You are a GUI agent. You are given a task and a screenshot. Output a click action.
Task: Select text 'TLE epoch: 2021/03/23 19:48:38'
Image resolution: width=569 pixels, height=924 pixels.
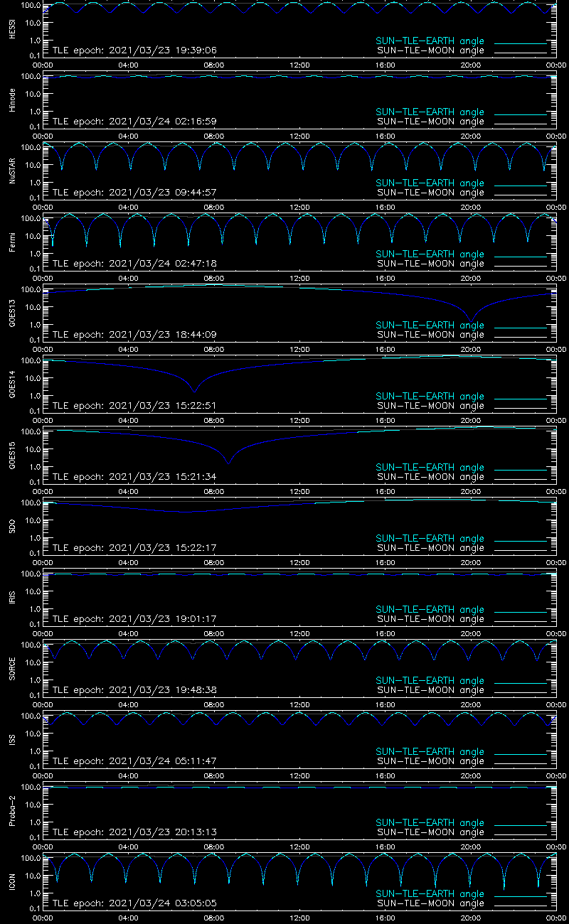(x=134, y=690)
